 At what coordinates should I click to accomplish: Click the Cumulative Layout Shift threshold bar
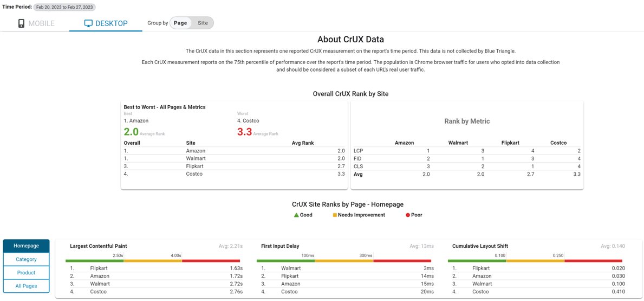535,261
